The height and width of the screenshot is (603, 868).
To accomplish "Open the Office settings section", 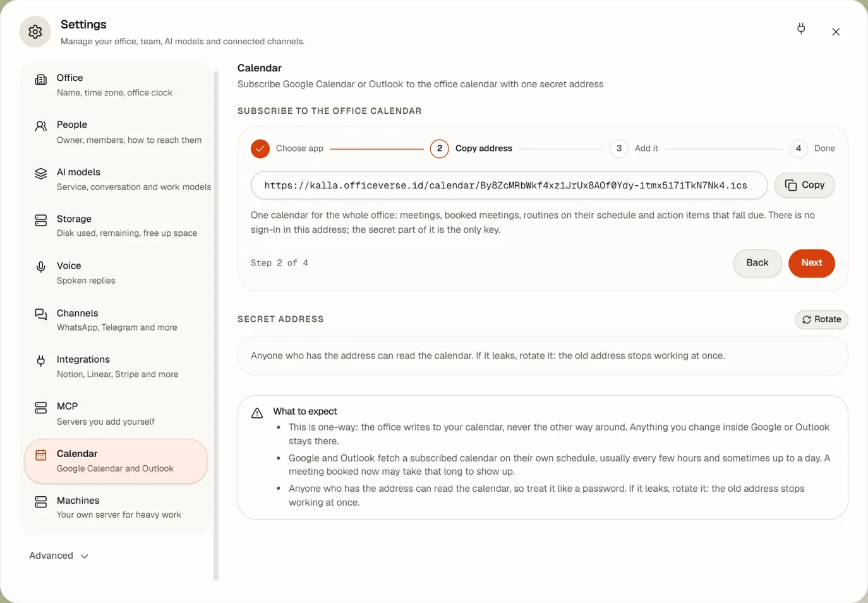I will [116, 85].
